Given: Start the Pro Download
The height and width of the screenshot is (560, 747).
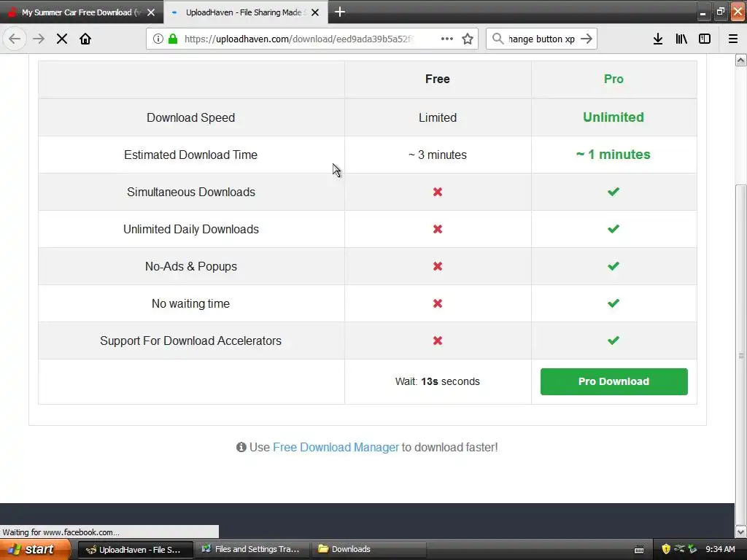Looking at the screenshot, I should point(614,381).
